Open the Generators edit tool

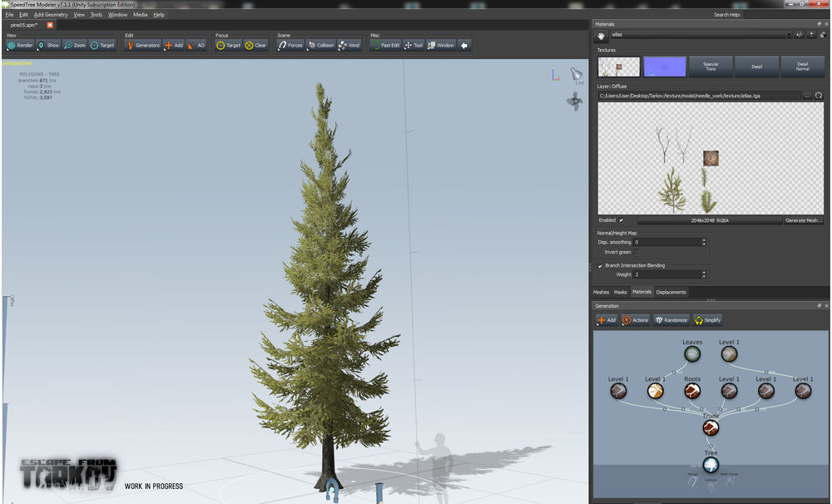pyautogui.click(x=142, y=45)
